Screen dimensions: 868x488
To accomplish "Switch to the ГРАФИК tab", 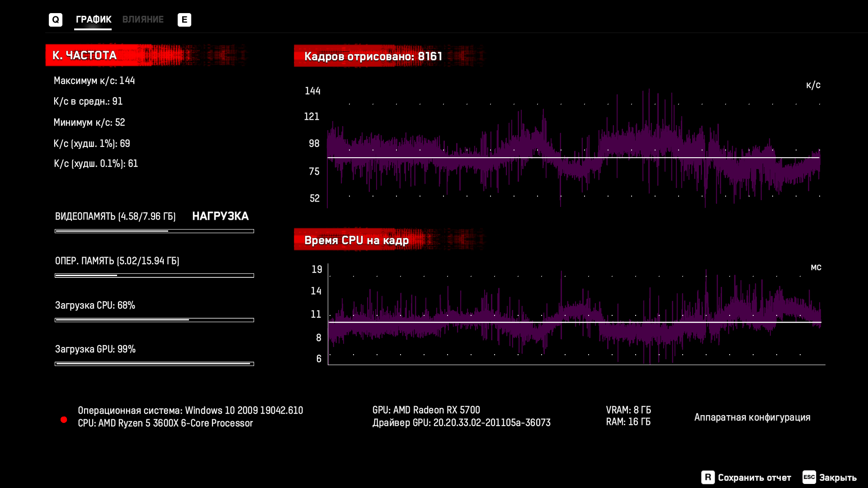I will tap(93, 20).
